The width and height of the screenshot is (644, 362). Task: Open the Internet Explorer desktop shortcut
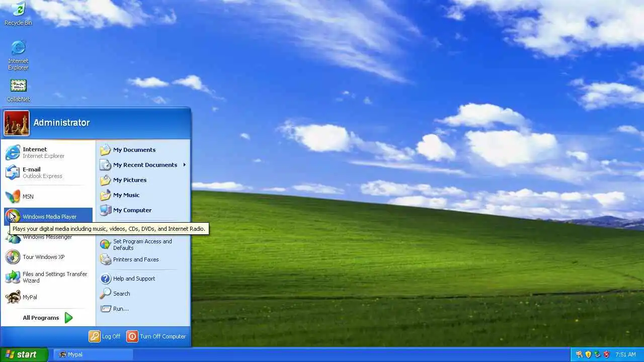(18, 55)
